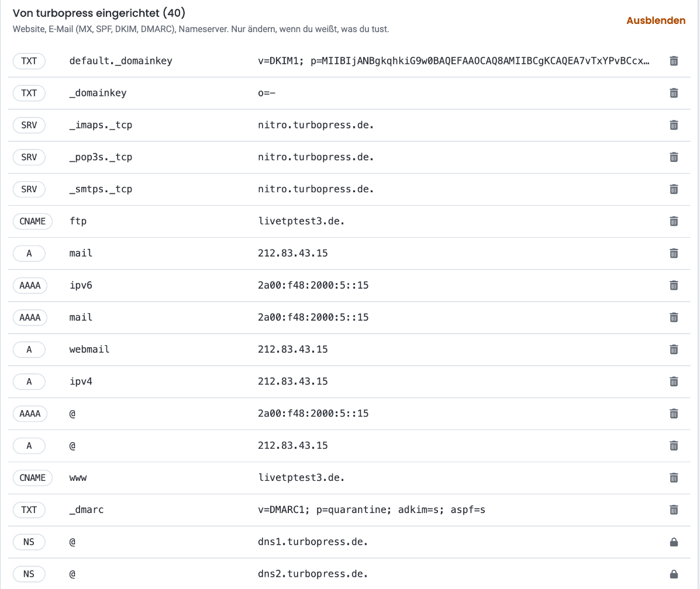Click value dns2.turbopress.de.
The height and width of the screenshot is (589, 700).
(313, 574)
